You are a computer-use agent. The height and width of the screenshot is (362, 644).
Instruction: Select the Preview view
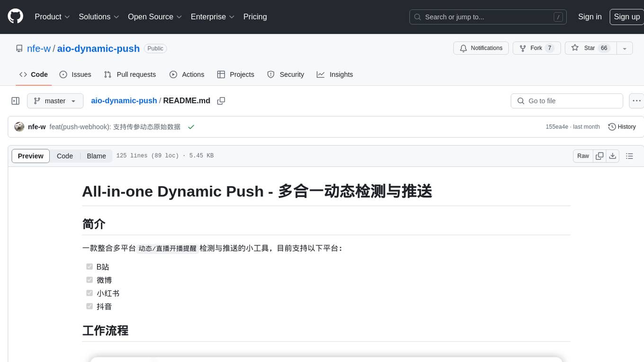(31, 156)
